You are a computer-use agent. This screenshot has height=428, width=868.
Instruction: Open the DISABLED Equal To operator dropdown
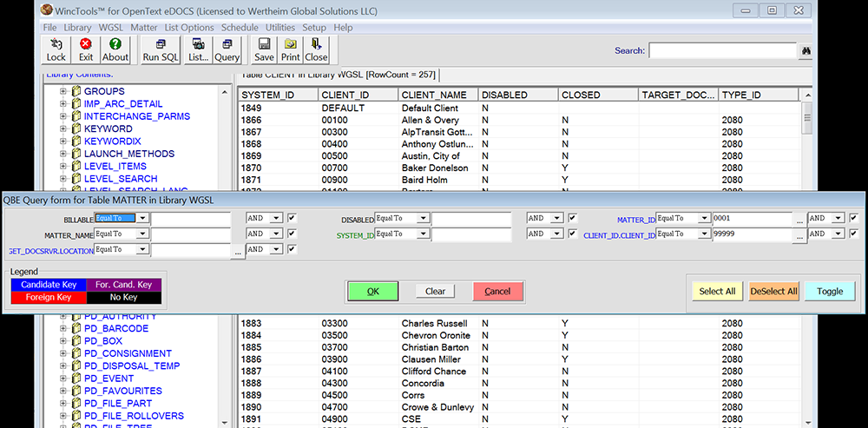coord(424,218)
